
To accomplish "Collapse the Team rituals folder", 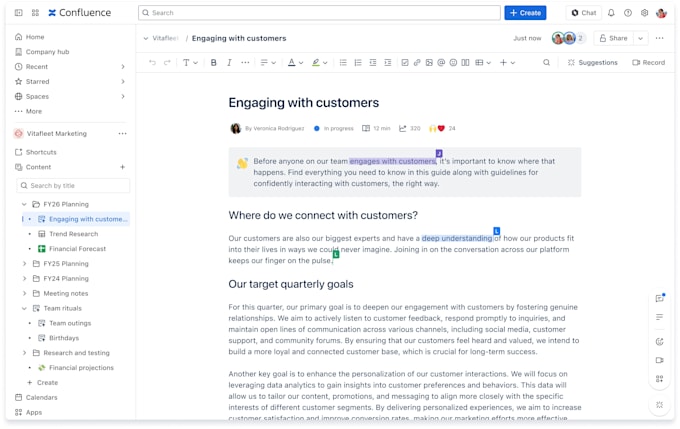I will [x=24, y=308].
